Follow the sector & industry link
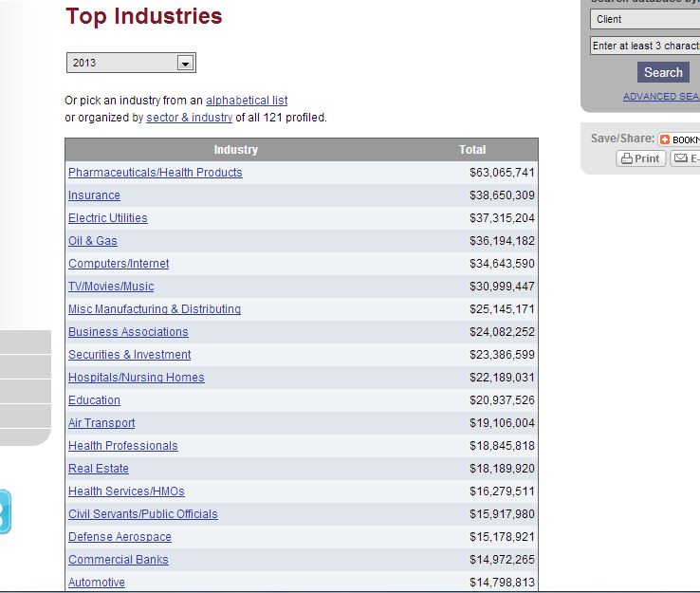 tap(189, 118)
